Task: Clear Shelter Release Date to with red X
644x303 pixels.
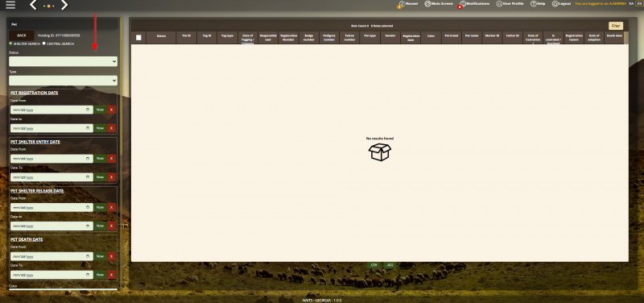Action: tap(111, 226)
